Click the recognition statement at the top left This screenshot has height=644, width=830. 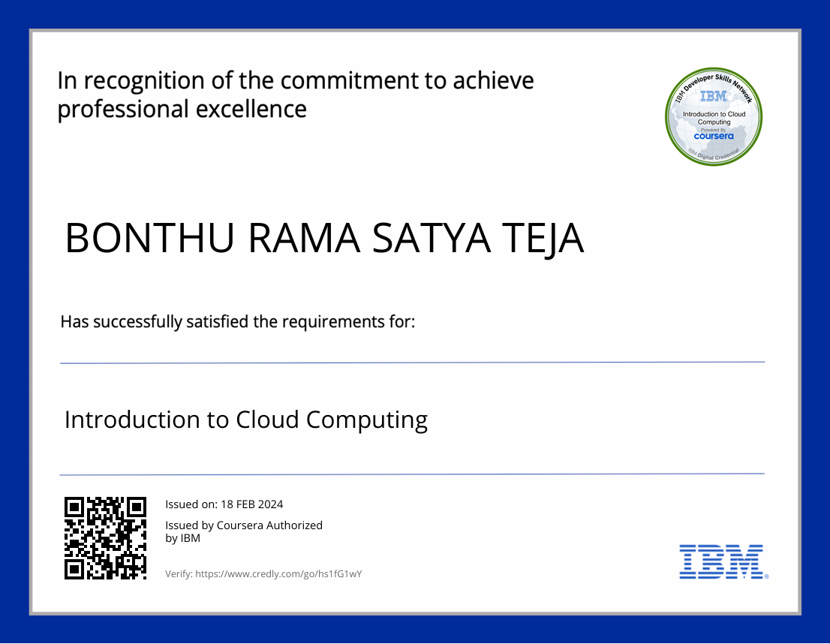296,93
